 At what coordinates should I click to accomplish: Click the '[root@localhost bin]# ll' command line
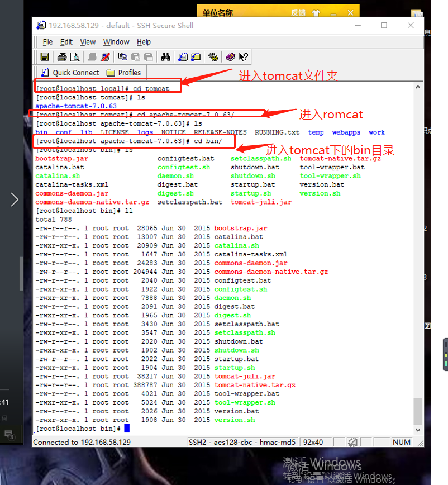pyautogui.click(x=84, y=211)
